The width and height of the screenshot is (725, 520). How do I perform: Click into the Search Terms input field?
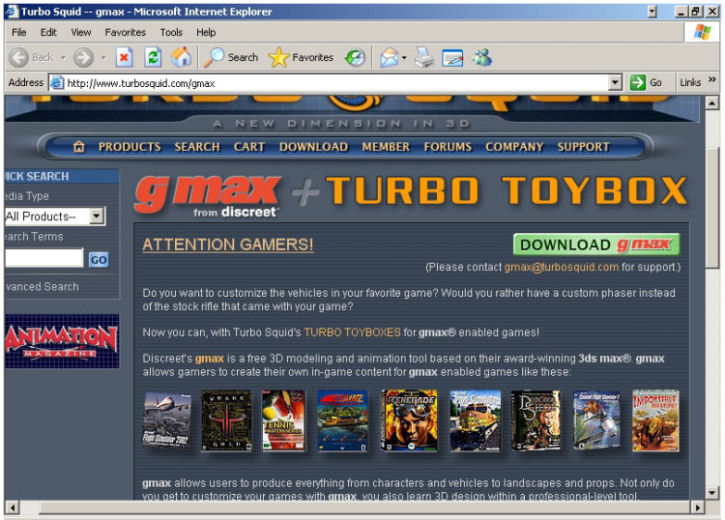pos(44,258)
